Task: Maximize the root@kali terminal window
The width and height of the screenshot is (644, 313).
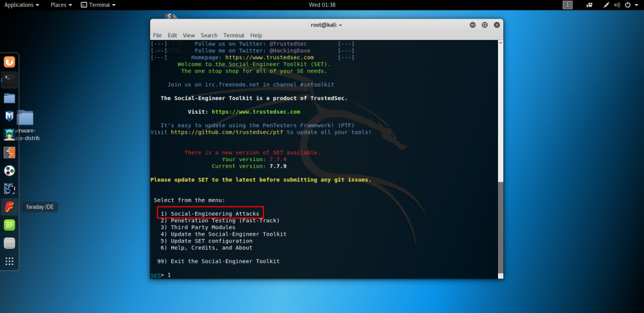Action: click(485, 25)
